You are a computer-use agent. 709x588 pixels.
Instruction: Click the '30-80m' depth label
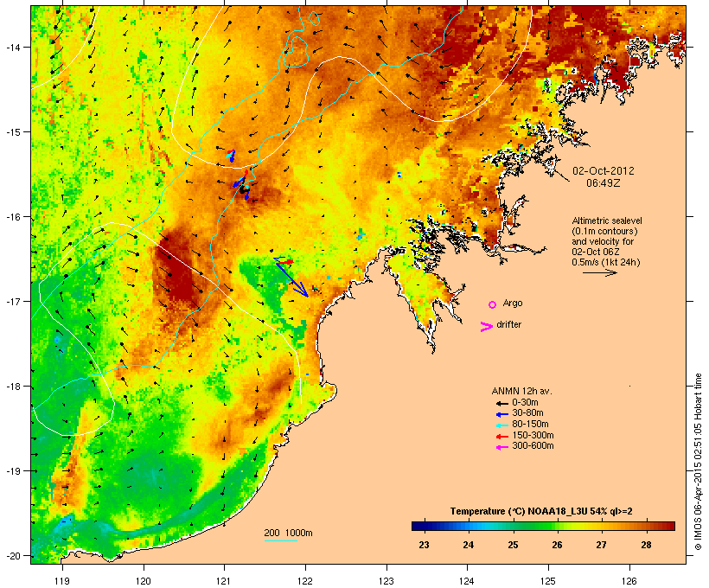(527, 413)
